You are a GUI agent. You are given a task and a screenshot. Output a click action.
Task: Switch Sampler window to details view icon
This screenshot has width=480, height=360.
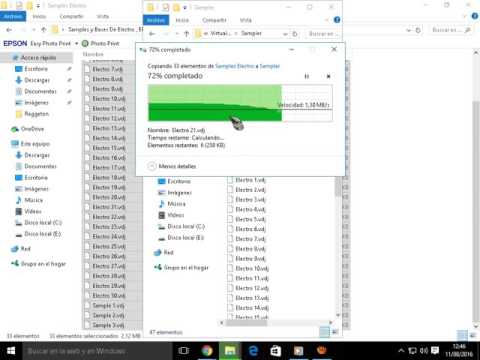pos(324,332)
